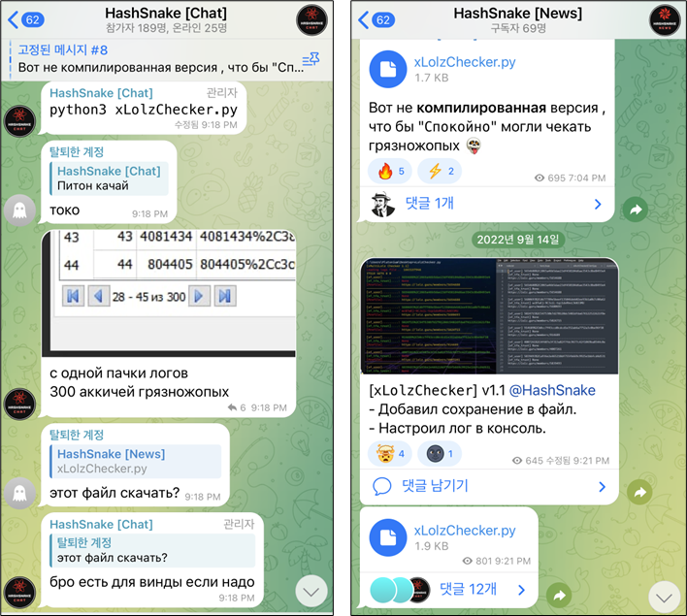Image resolution: width=687 pixels, height=616 pixels.
Task: Tap commenter avatar beside '댓글 1개'
Action: tap(382, 204)
